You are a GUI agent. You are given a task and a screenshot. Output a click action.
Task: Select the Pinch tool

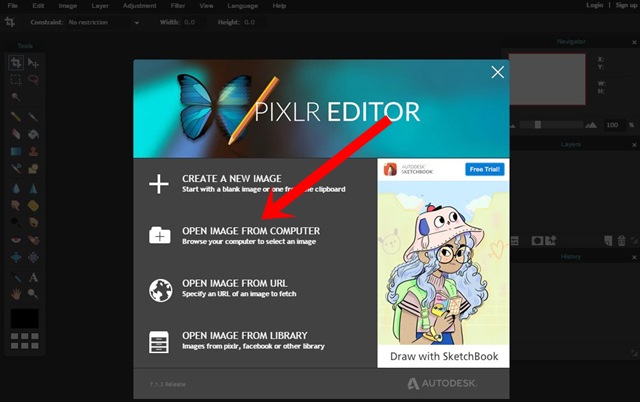tap(33, 257)
